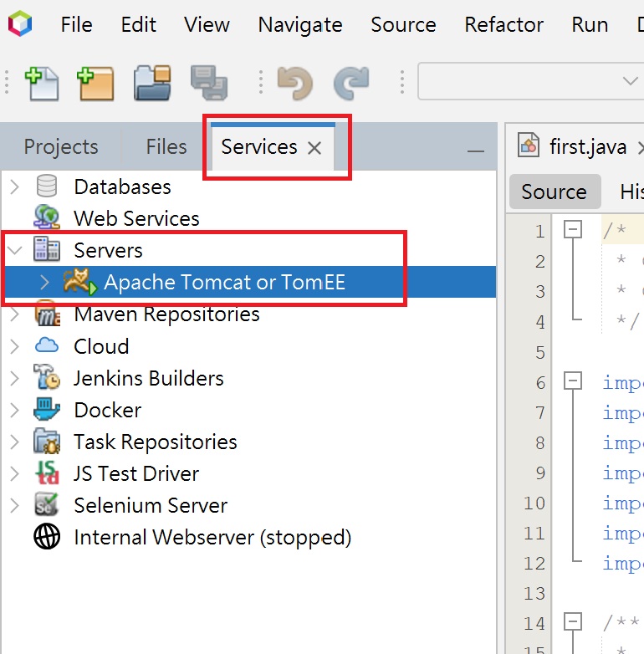Minimize the Services panel with the dash
Image resolution: width=644 pixels, height=654 pixels.
click(x=476, y=151)
